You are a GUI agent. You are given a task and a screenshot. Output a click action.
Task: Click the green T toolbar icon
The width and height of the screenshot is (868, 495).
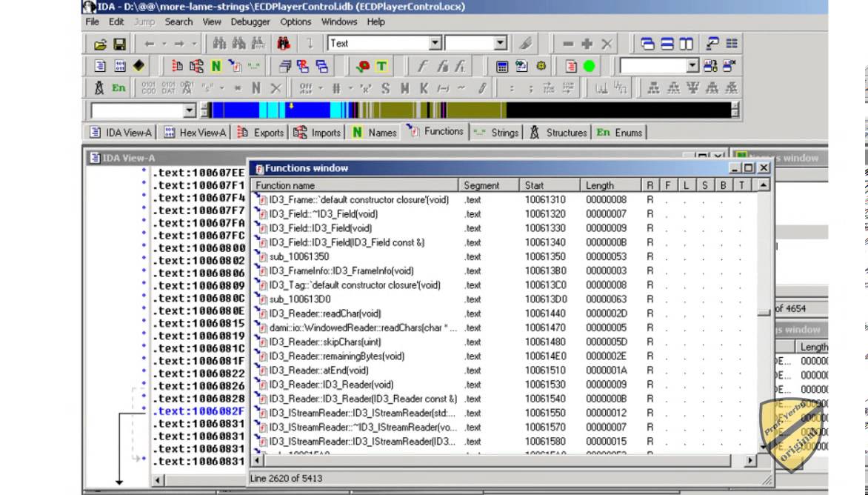coord(381,67)
